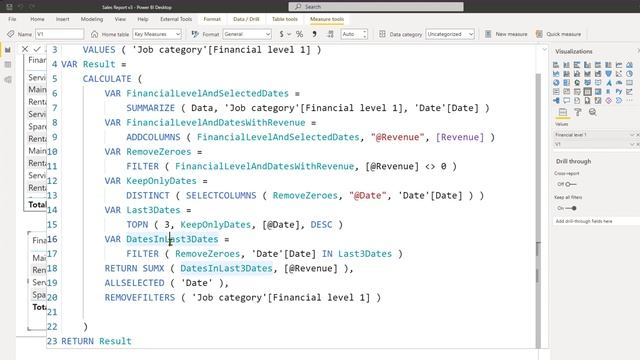
Task: Click TOPN on code line 15
Action: tap(137, 224)
